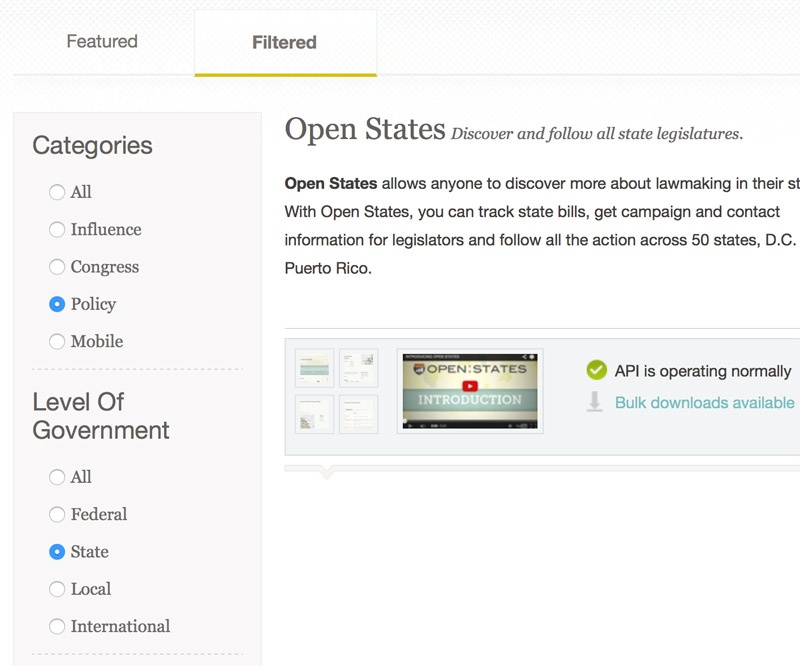The height and width of the screenshot is (666, 800).
Task: Open the top-left screenshot thumbnail
Action: pos(315,368)
